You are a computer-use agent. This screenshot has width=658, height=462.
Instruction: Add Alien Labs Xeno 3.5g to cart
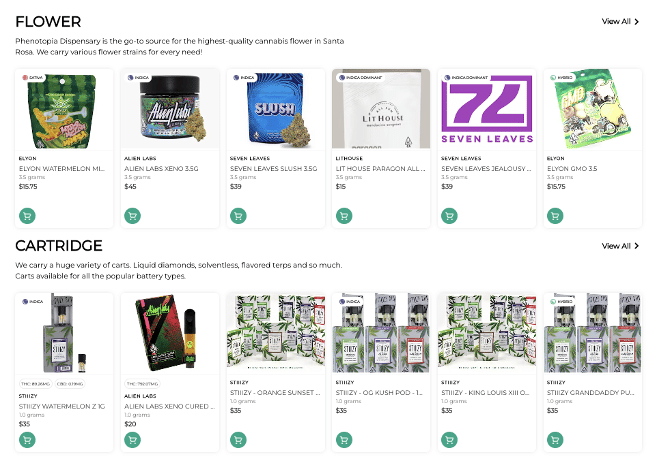click(131, 215)
